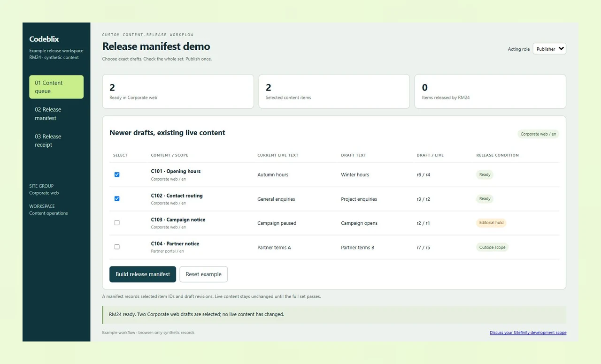The width and height of the screenshot is (601, 364).
Task: Click the r7 / r5 revision cell
Action: tap(423, 248)
